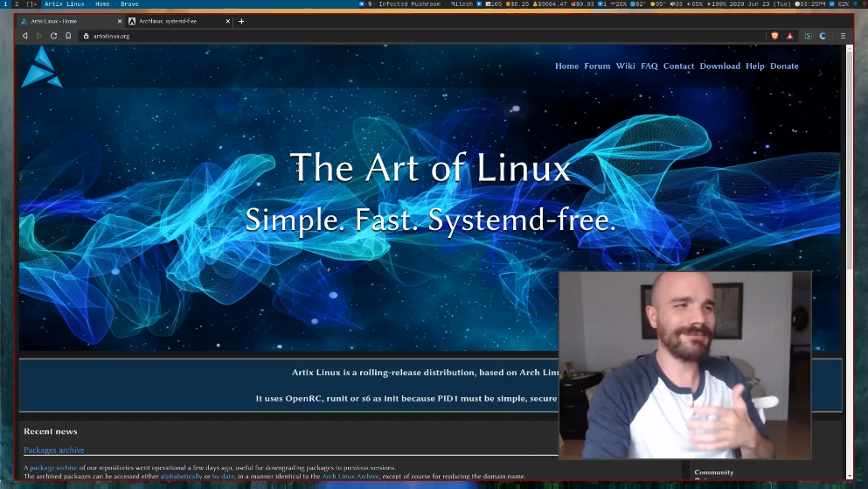The image size is (868, 489).
Task: Click the scrollbar down arrow
Action: tap(850, 476)
